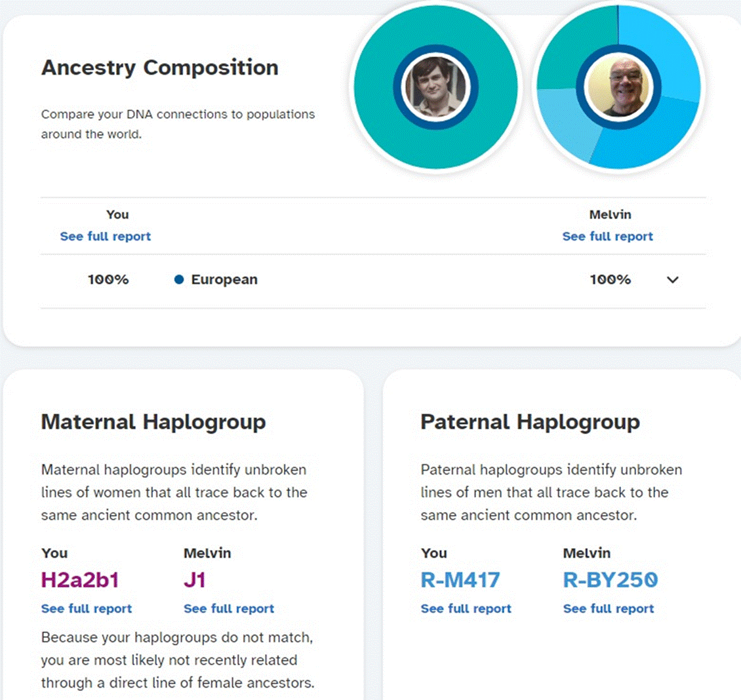741x700 pixels.
Task: See full report for Melvin's J1 haplogroup
Action: pos(229,608)
